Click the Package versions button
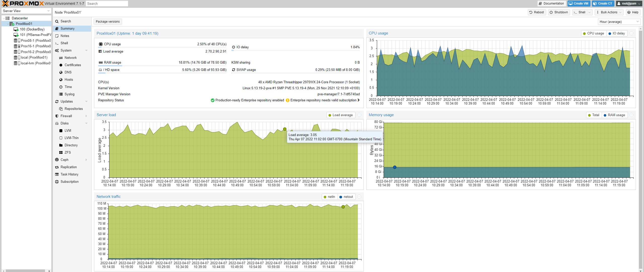The width and height of the screenshot is (644, 272). (x=108, y=22)
